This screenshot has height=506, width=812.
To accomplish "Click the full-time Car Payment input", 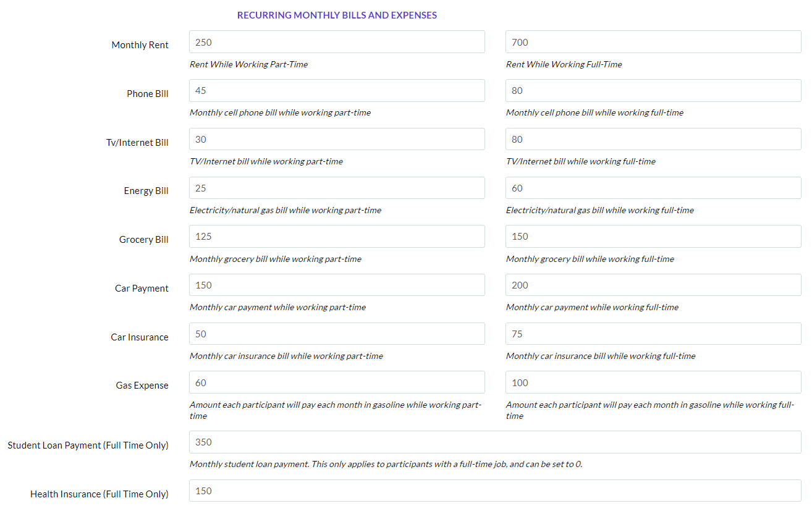I will pyautogui.click(x=653, y=285).
